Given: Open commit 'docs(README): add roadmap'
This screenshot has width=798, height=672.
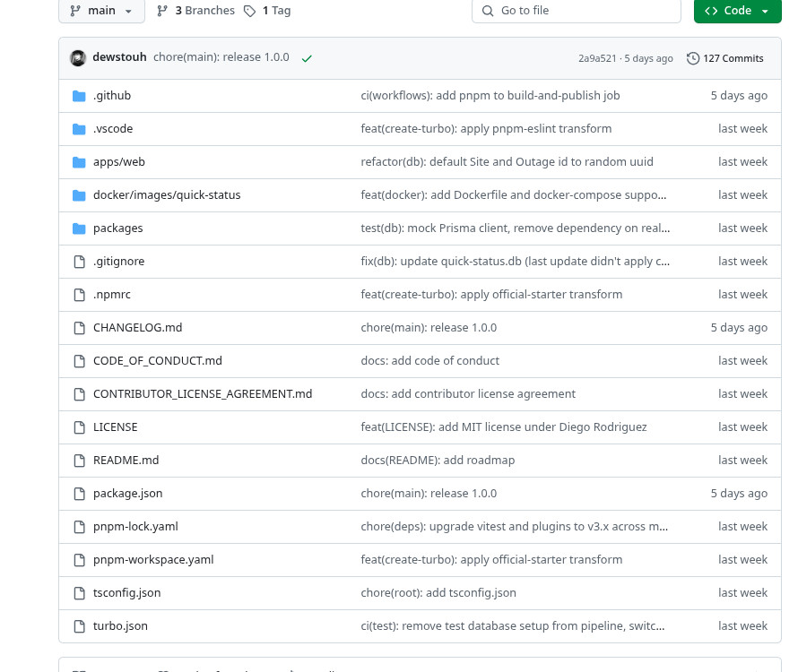Looking at the screenshot, I should pyautogui.click(x=438, y=461).
